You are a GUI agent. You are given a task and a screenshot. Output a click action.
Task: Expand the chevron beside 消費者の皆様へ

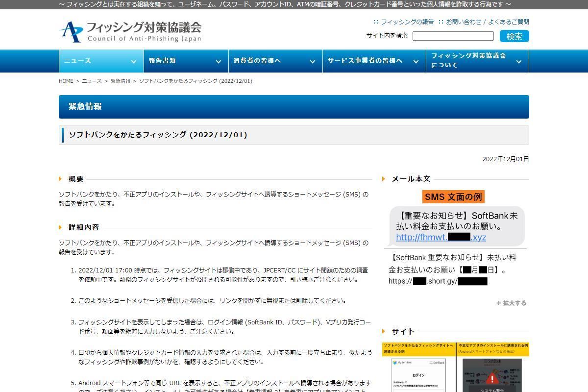(313, 61)
